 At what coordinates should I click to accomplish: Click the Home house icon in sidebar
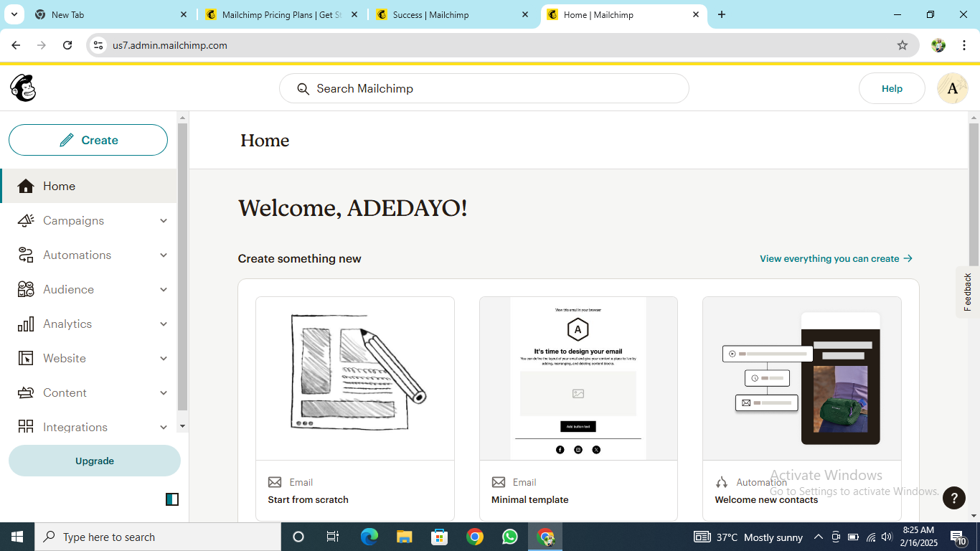click(26, 187)
